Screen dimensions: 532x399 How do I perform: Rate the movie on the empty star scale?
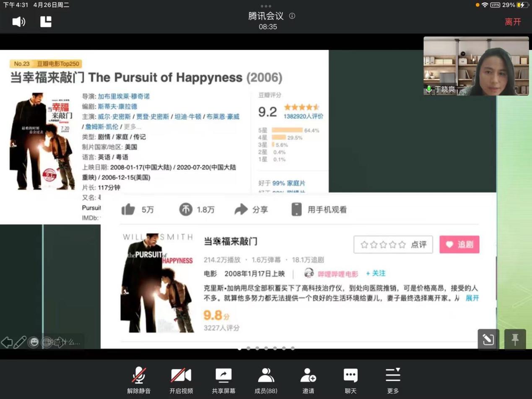tap(383, 244)
